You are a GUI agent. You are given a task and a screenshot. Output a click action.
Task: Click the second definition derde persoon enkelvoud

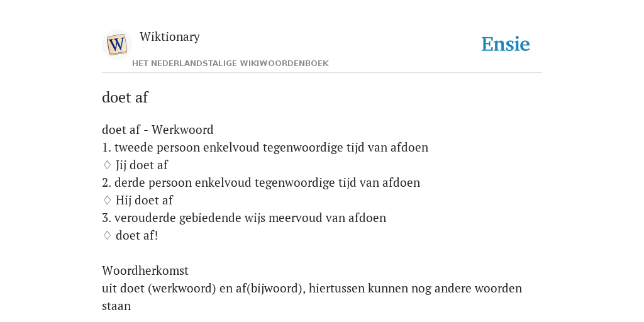(261, 183)
